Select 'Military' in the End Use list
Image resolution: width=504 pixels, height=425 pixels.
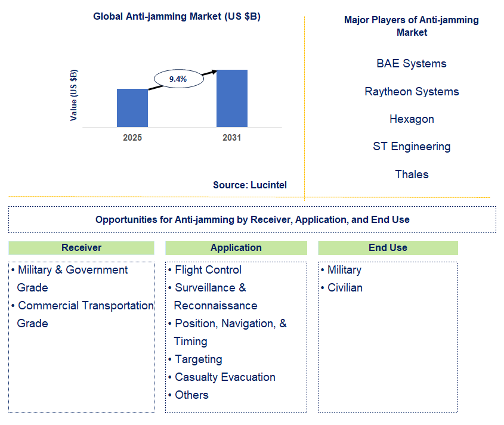[x=341, y=270]
